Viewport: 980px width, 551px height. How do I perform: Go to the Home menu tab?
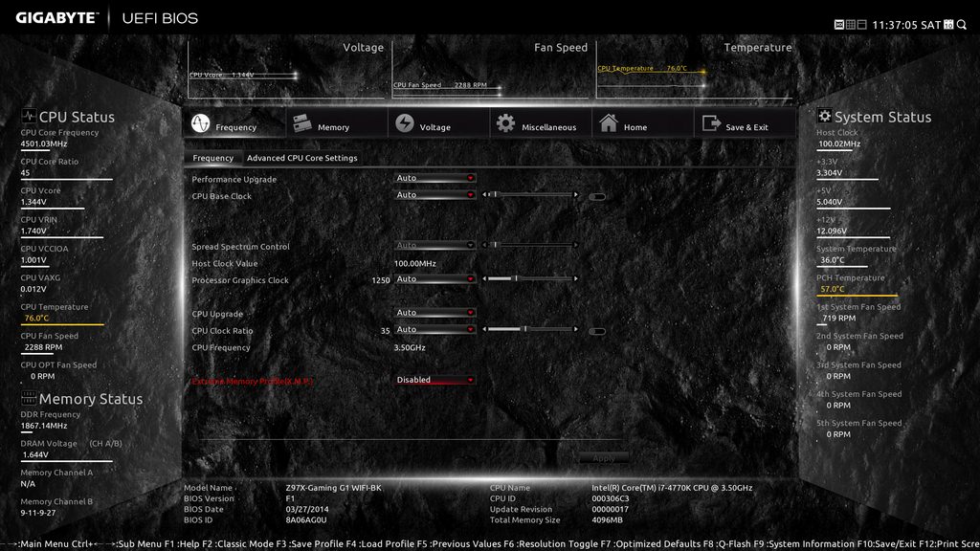[642, 123]
